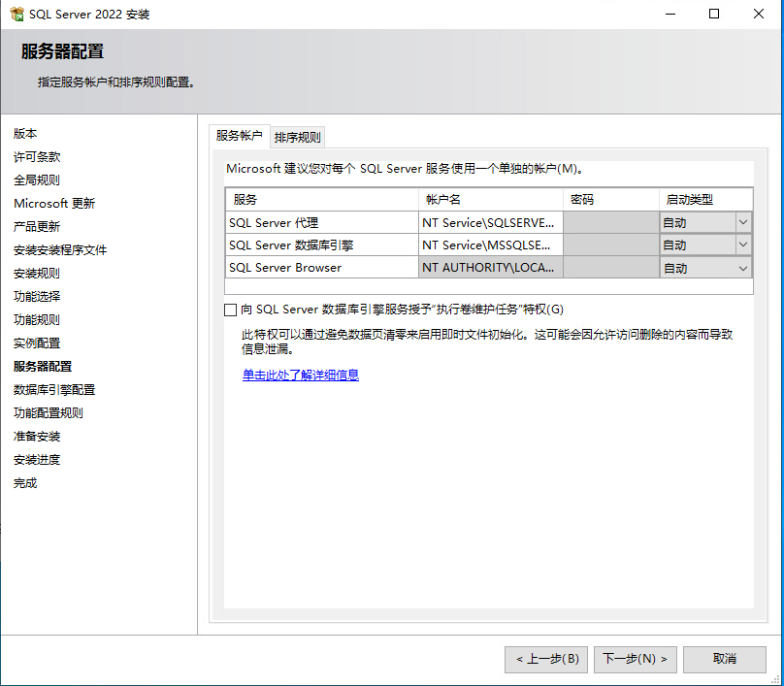Click the NT AUTHORITY\LOCA... account cell
784x686 pixels.
(491, 268)
